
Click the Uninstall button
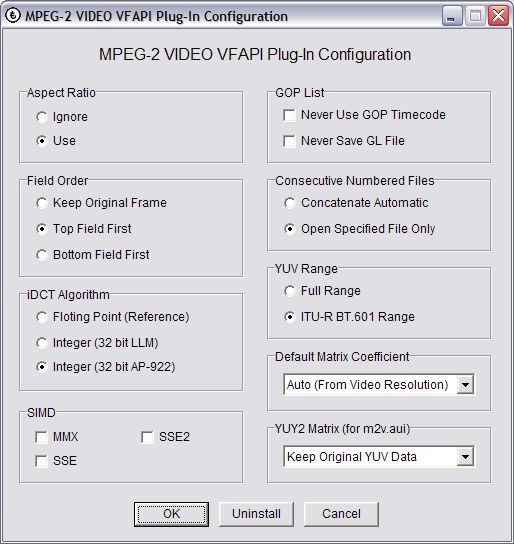256,514
